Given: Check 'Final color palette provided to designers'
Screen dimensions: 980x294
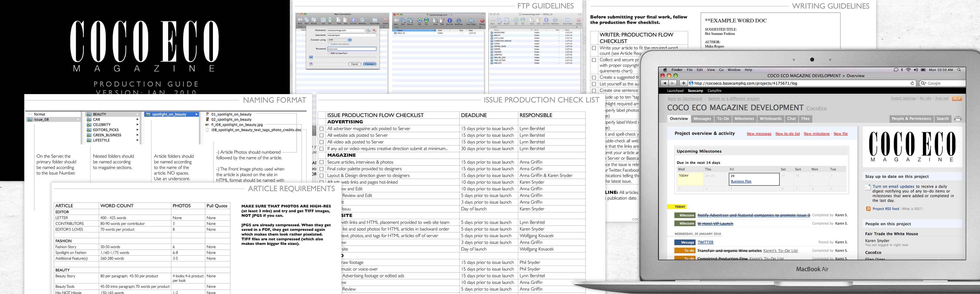Looking at the screenshot, I should 321,169.
